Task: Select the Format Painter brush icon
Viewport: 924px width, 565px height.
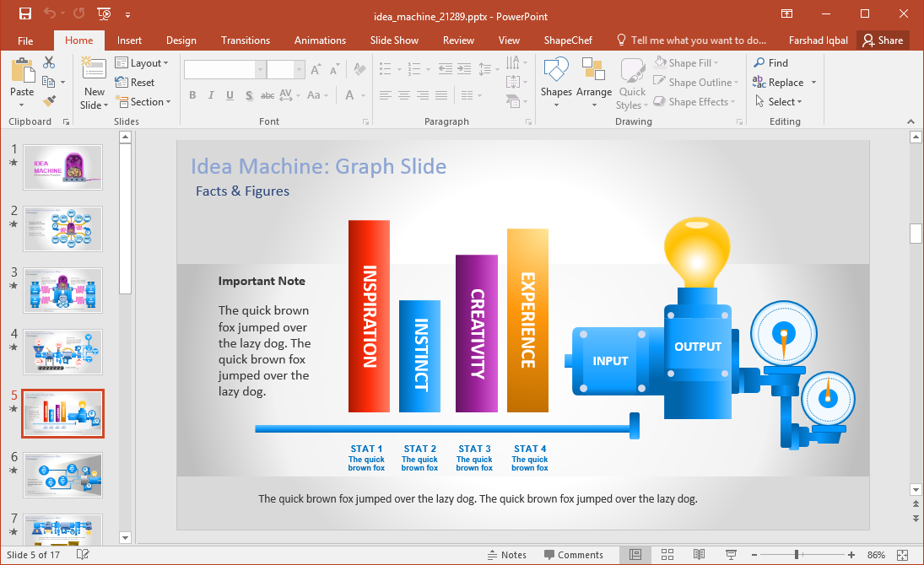Action: pyautogui.click(x=49, y=101)
